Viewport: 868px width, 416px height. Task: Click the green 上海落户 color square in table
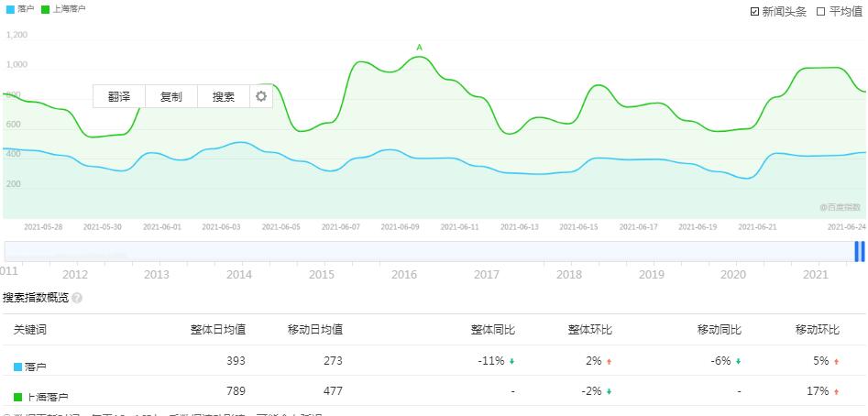pyautogui.click(x=17, y=397)
